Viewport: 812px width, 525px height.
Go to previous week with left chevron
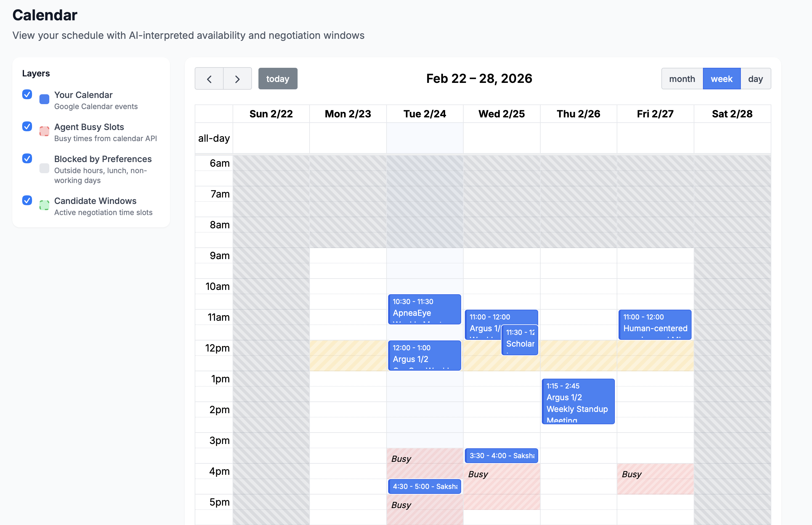pyautogui.click(x=209, y=79)
